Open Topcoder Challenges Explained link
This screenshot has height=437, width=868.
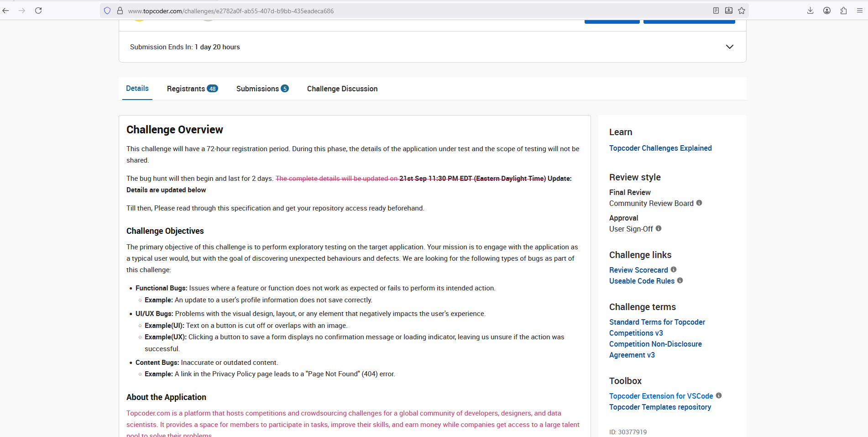click(x=660, y=148)
